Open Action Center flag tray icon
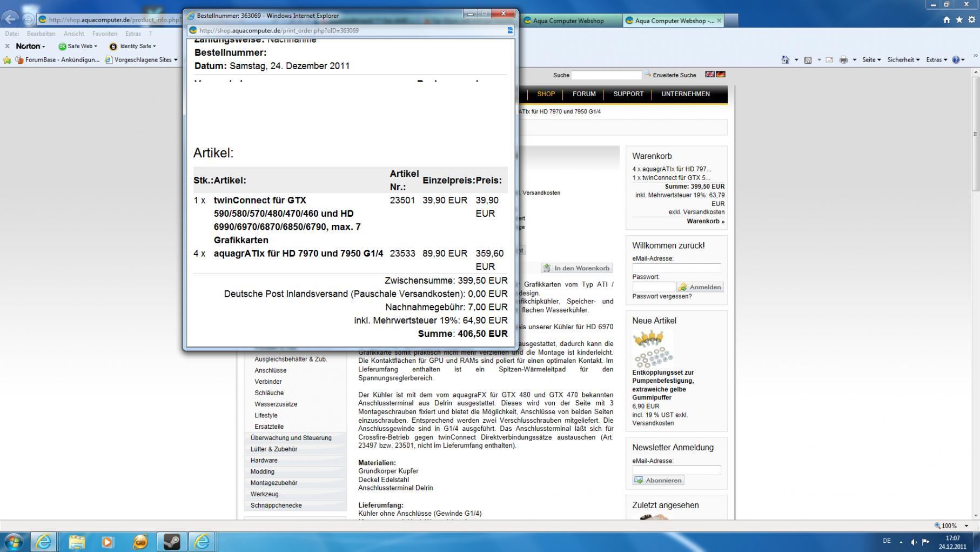 tap(925, 542)
